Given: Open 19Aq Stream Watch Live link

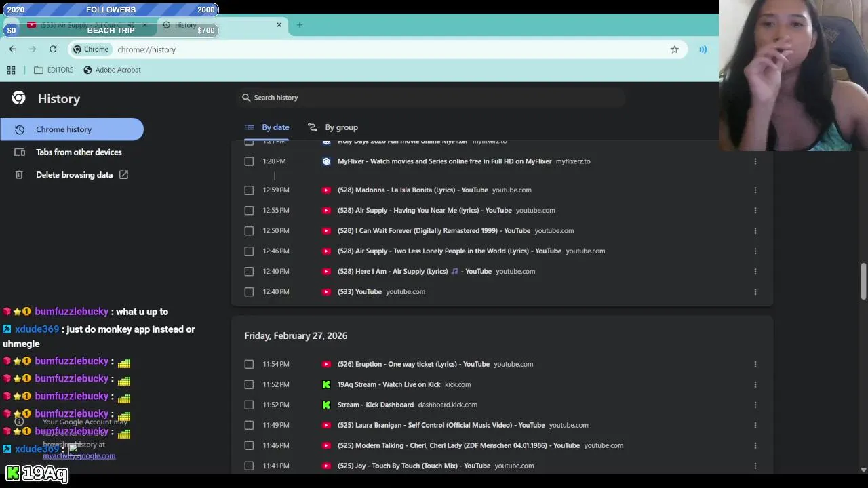Looking at the screenshot, I should click(389, 385).
